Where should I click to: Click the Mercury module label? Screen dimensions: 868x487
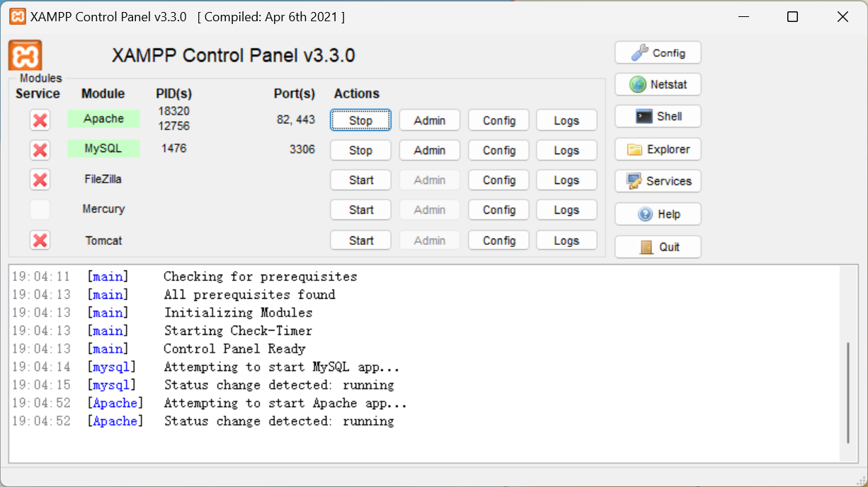tap(103, 209)
